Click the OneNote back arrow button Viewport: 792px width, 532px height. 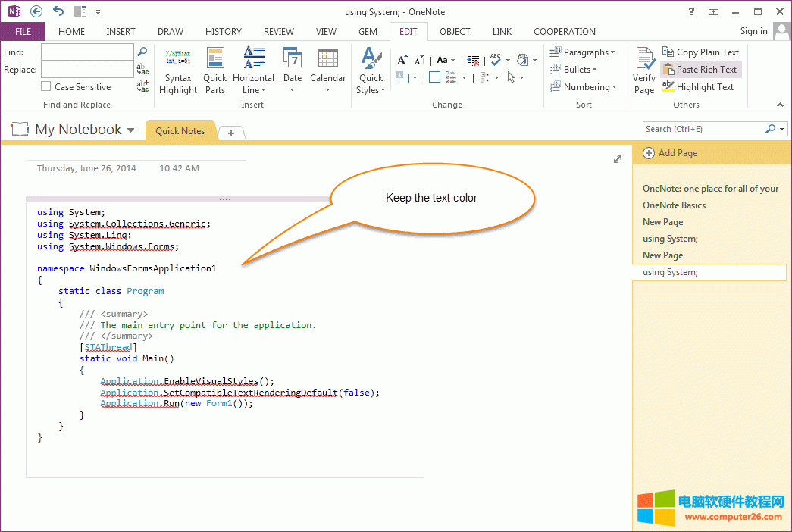(36, 11)
